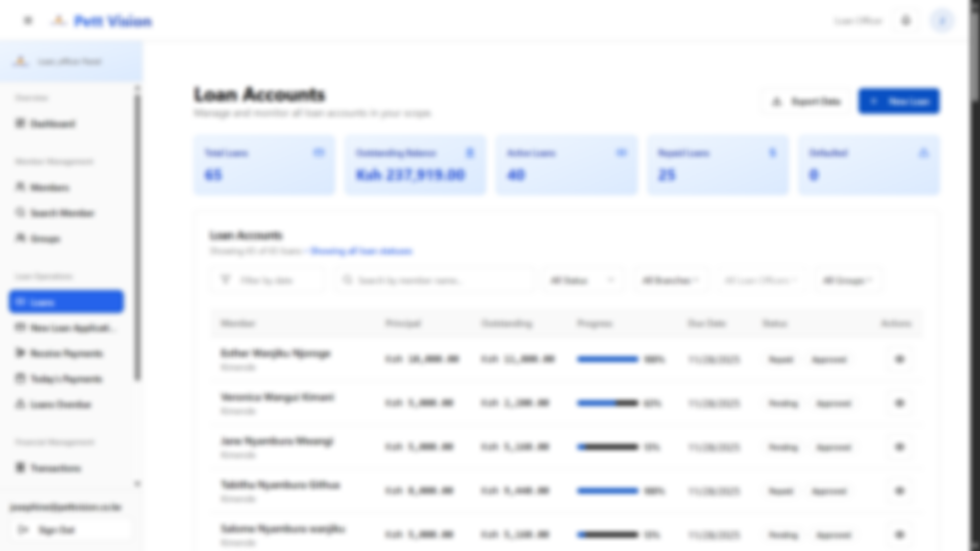The height and width of the screenshot is (551, 980).
Task: Click the progress bar in Veronica's row
Action: point(607,403)
